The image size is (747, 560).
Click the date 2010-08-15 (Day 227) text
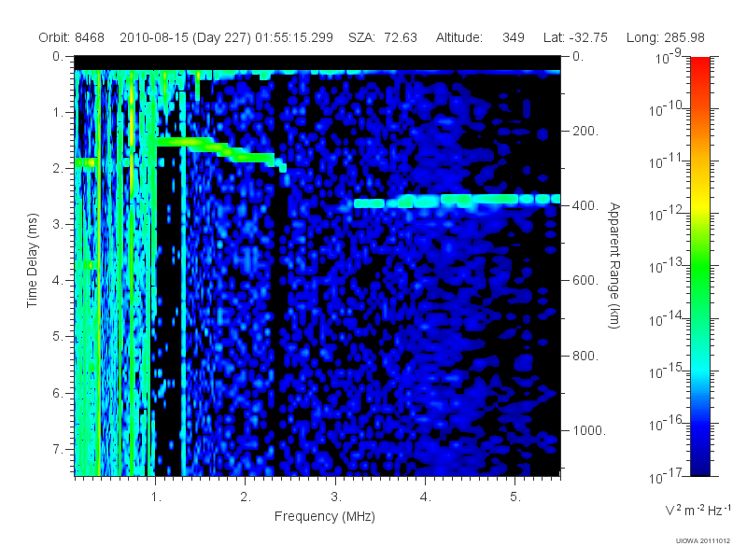[185, 37]
